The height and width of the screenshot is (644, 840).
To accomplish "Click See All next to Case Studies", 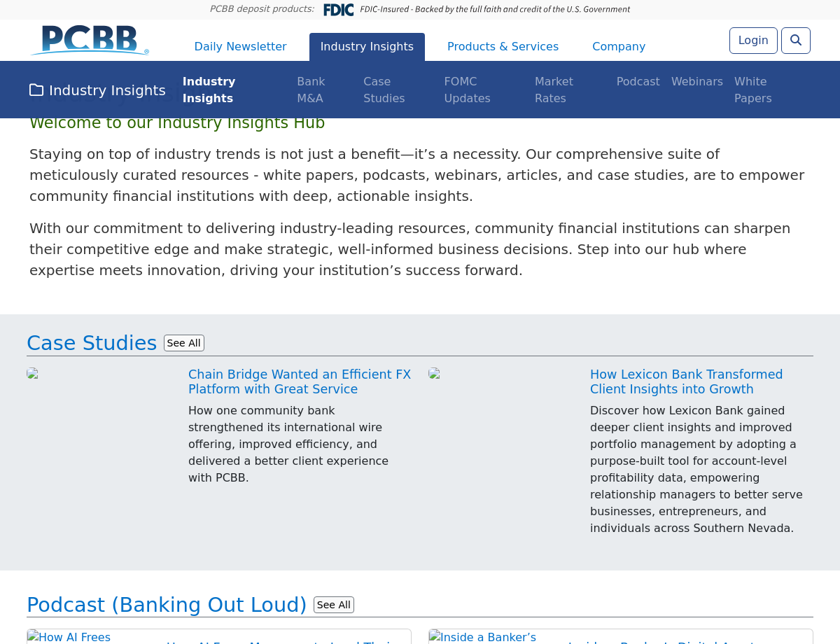I will pyautogui.click(x=184, y=343).
